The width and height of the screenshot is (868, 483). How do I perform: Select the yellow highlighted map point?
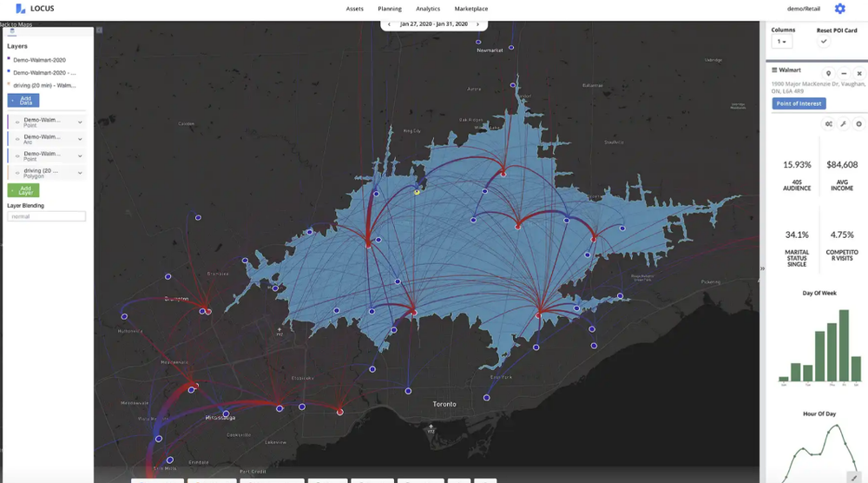coord(417,192)
